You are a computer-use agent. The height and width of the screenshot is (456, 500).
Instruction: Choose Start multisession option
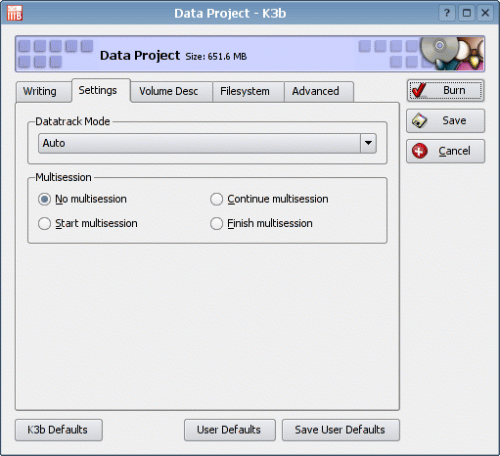pyautogui.click(x=44, y=224)
